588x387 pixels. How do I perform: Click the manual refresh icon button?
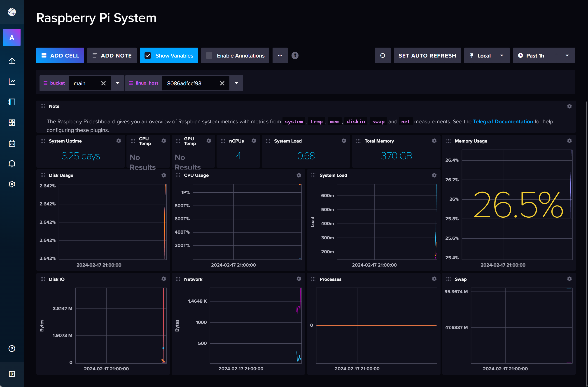[x=382, y=55]
